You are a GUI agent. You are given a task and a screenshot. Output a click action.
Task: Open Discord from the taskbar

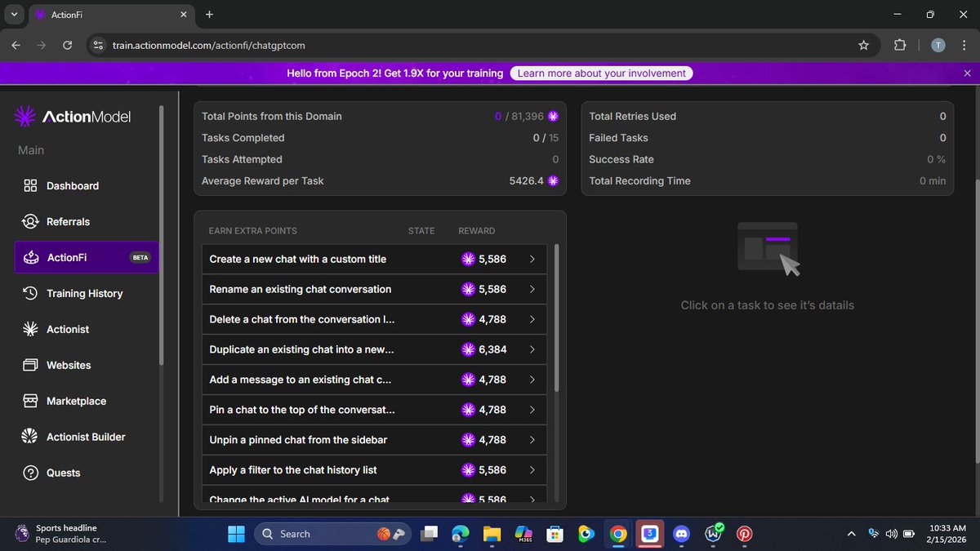coord(680,534)
